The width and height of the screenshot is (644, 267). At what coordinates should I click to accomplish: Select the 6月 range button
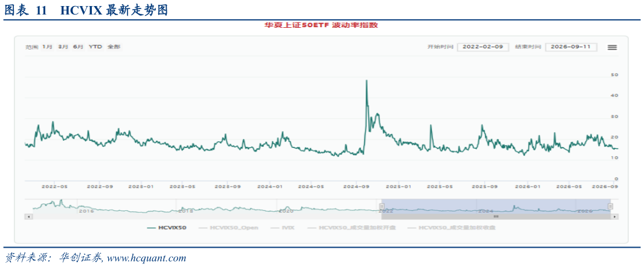coord(78,47)
